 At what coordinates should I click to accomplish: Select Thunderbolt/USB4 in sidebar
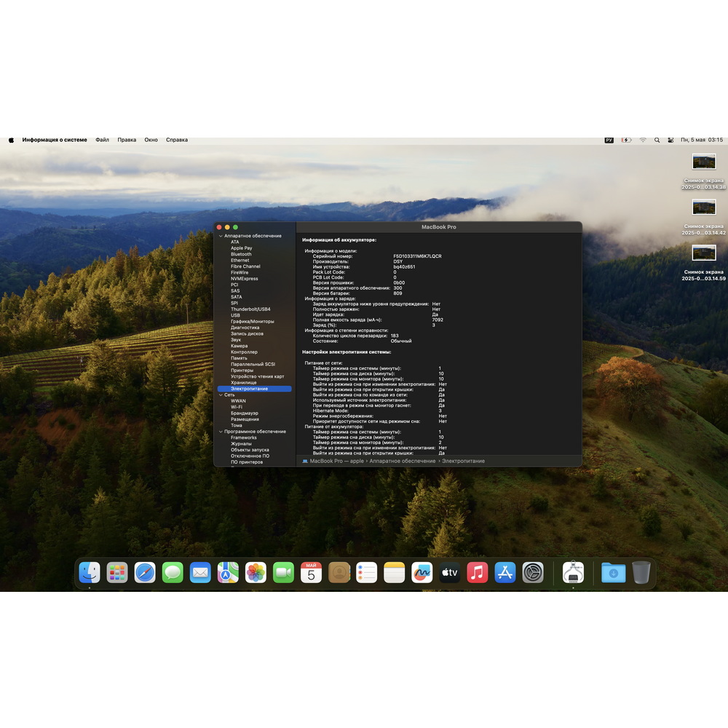250,309
